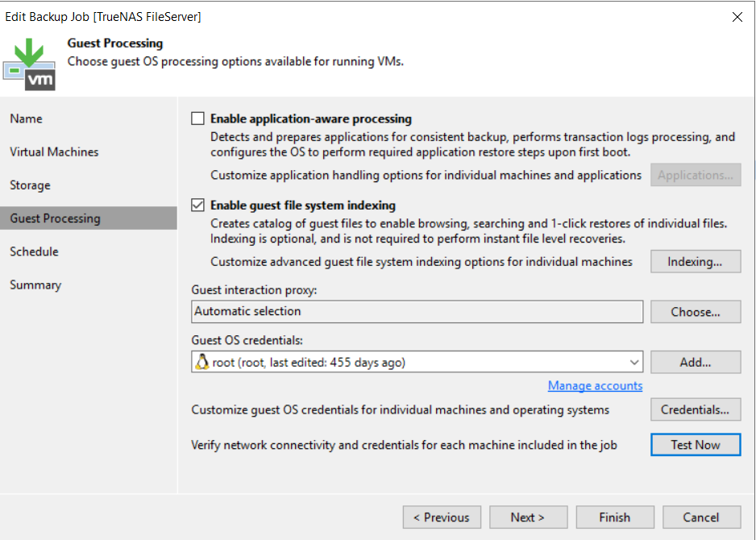Select the Guest Processing step
Image resolution: width=756 pixels, height=540 pixels.
89,218
